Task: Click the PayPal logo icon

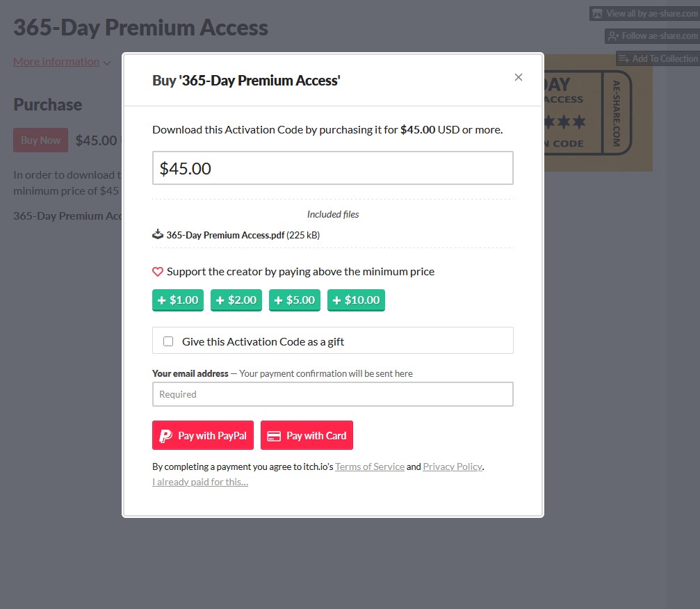Action: pos(165,436)
